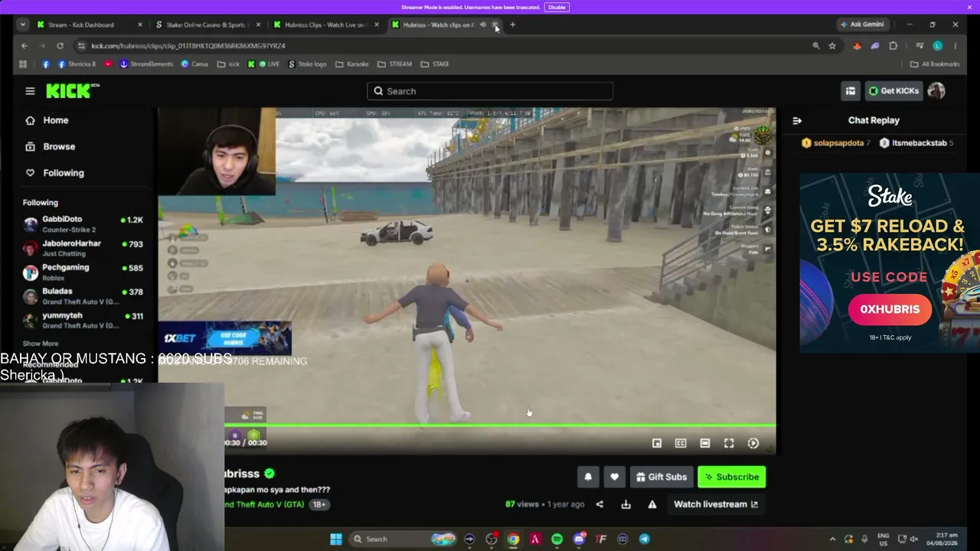Click the Ask Gemini button
Screen dimensions: 980x551
coord(861,24)
